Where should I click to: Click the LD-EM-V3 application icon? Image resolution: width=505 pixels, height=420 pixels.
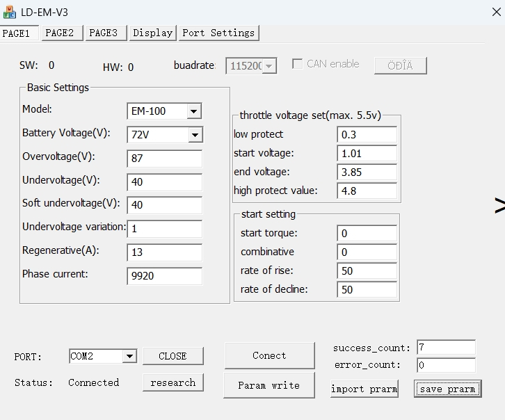tap(9, 13)
